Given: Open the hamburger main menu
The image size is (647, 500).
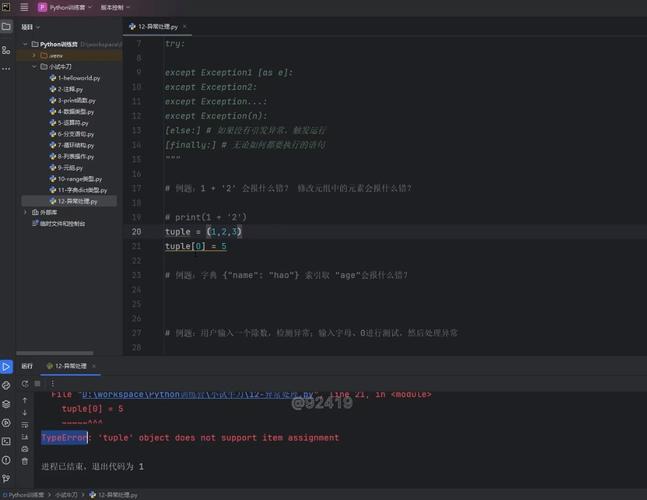Looking at the screenshot, I should (x=24, y=7).
